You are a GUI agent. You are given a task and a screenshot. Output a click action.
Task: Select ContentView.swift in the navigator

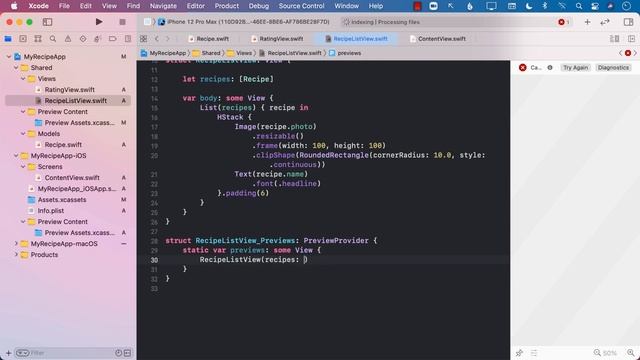coord(72,178)
